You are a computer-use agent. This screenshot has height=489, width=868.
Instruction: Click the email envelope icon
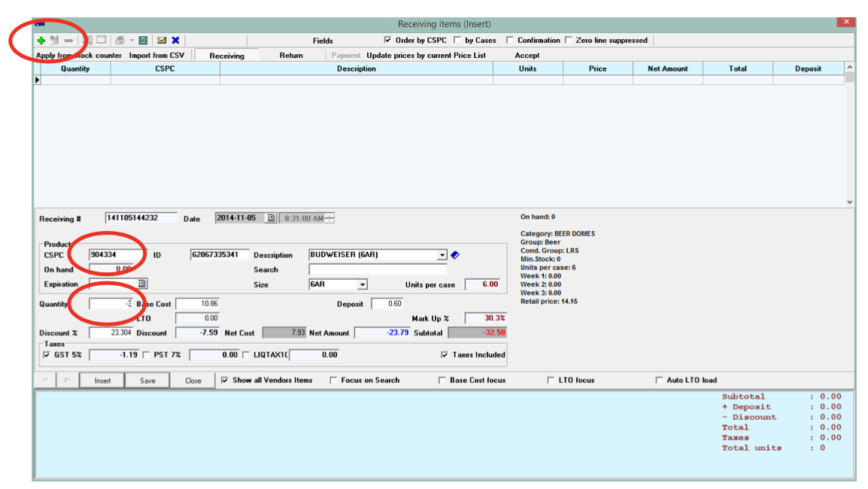(162, 40)
